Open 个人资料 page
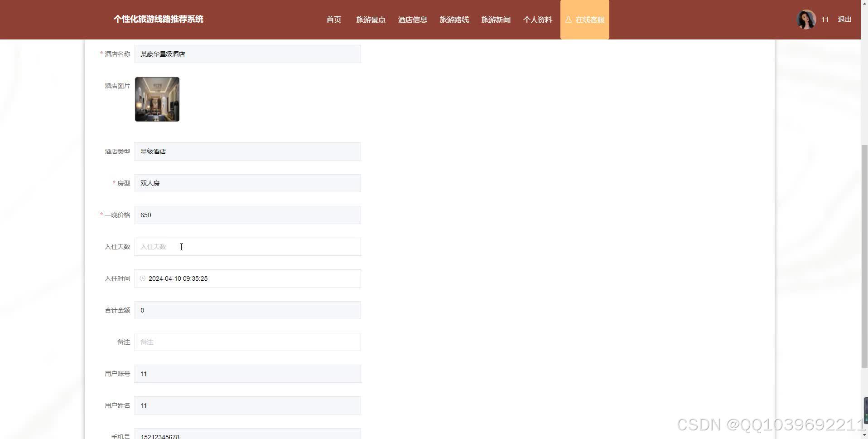868x439 pixels. click(x=537, y=20)
